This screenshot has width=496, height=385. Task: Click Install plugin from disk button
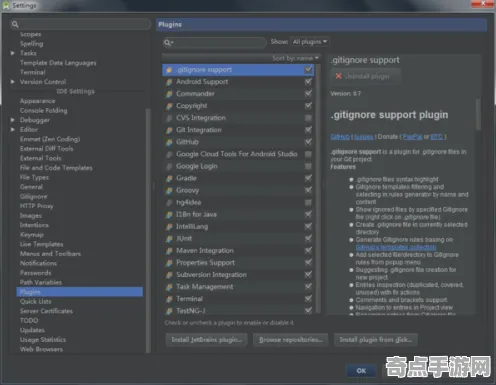376,340
